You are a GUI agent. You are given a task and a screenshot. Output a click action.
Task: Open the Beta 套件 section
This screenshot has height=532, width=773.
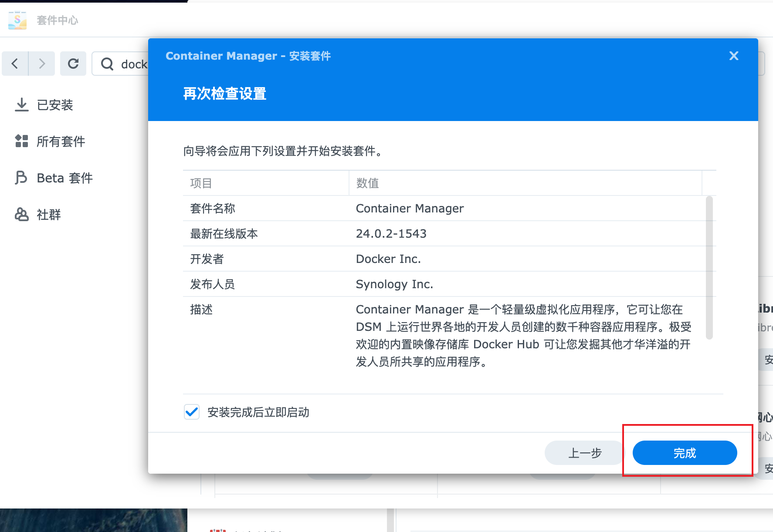tap(64, 178)
